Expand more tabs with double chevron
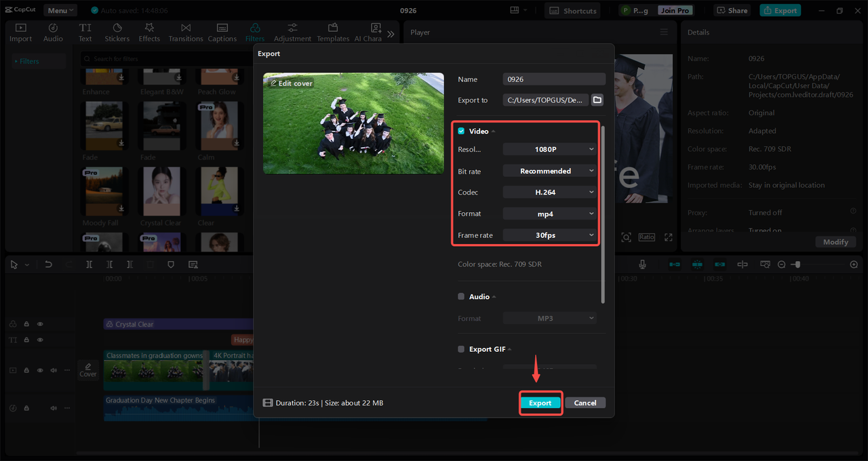Viewport: 868px width, 461px height. [x=391, y=33]
